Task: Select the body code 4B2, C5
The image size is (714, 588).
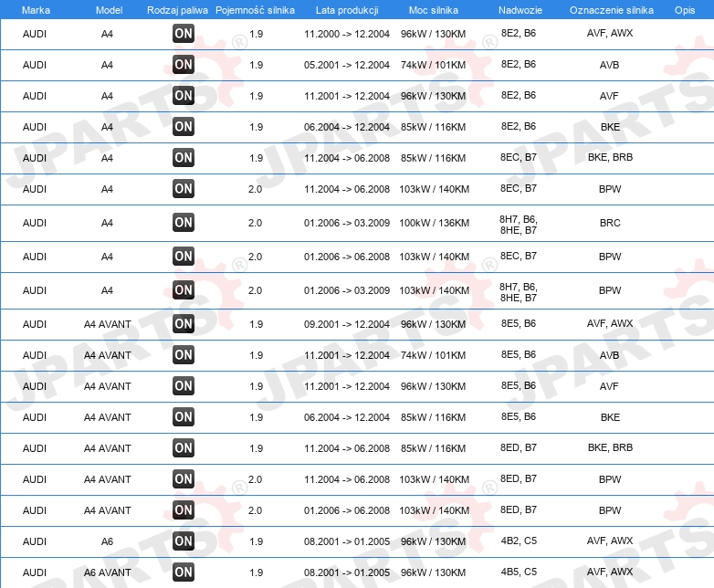Action: click(x=519, y=541)
